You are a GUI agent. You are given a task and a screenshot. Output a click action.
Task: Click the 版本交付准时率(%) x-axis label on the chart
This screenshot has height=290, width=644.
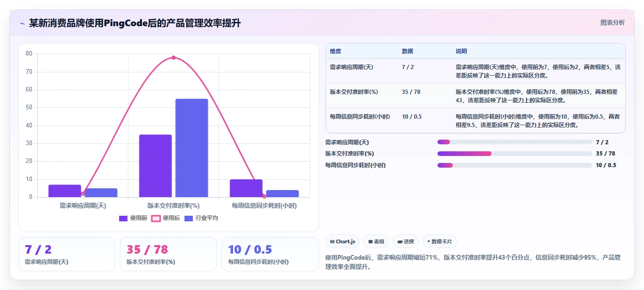click(x=173, y=205)
